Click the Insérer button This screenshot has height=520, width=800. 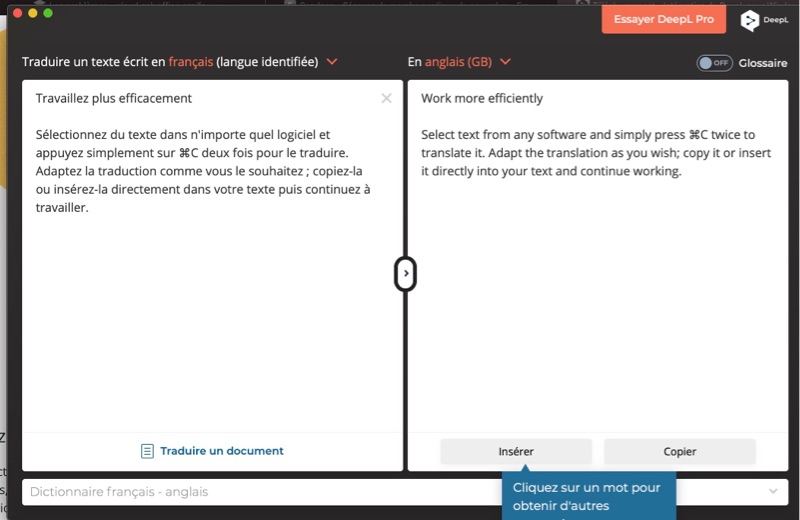coord(516,451)
